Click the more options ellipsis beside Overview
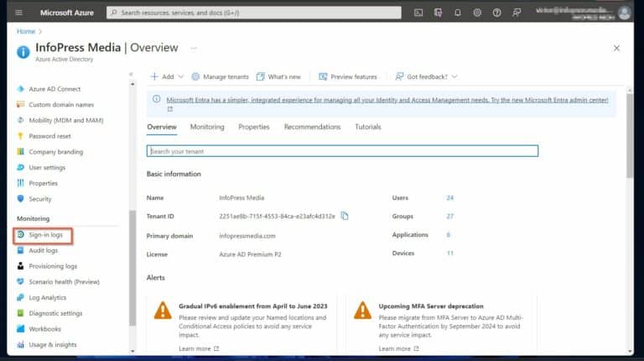 click(194, 48)
